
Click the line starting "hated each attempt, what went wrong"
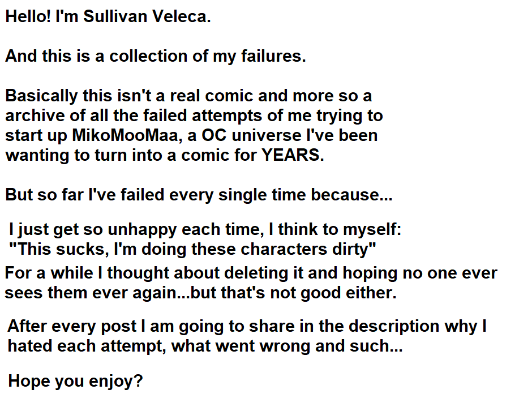205,346
